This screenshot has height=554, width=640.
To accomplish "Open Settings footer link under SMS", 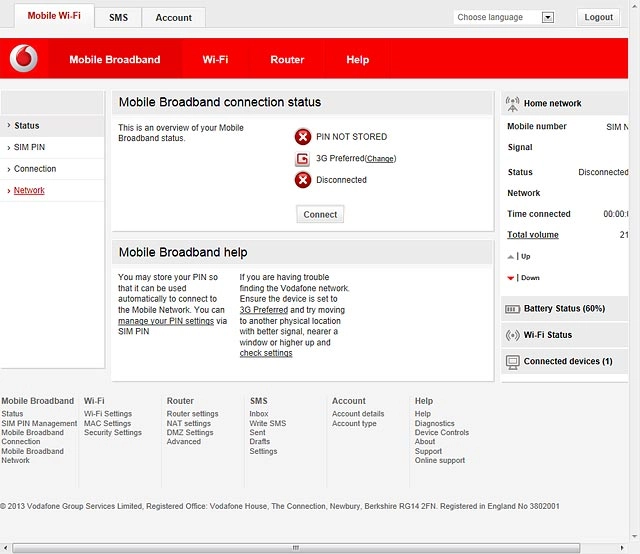I will tap(263, 451).
